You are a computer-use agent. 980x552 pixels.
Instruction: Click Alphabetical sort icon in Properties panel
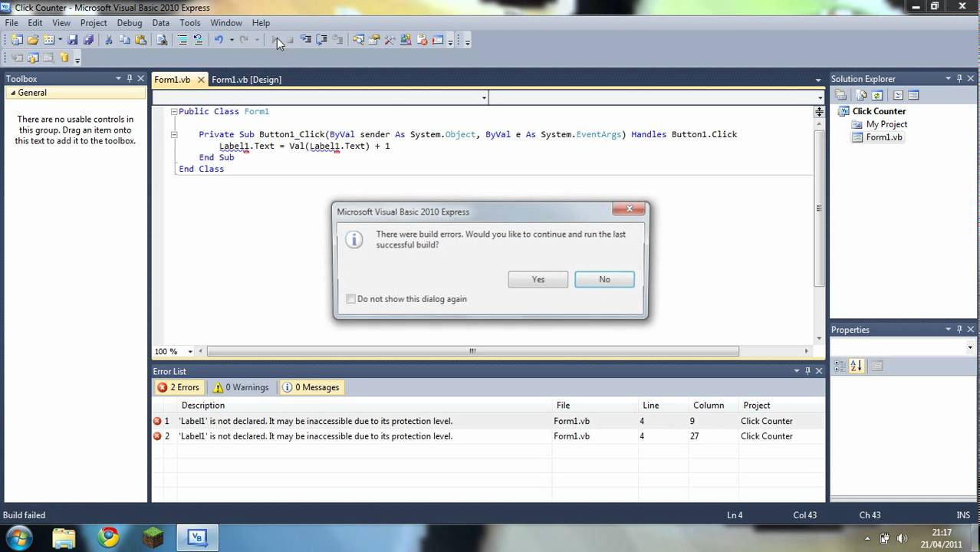[x=857, y=366]
